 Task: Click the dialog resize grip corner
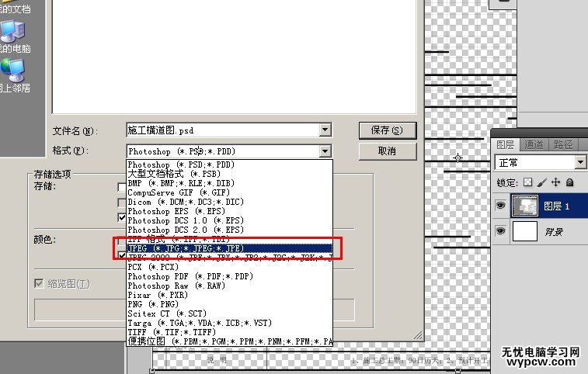coord(418,335)
